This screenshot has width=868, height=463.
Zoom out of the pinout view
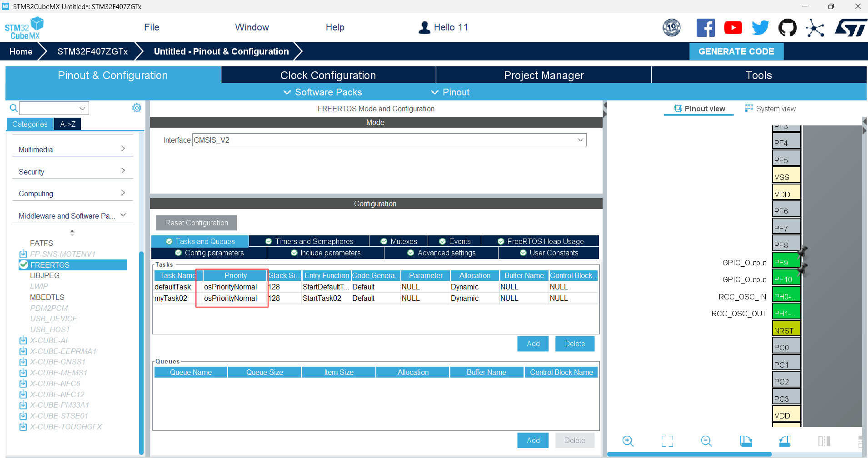(x=706, y=441)
